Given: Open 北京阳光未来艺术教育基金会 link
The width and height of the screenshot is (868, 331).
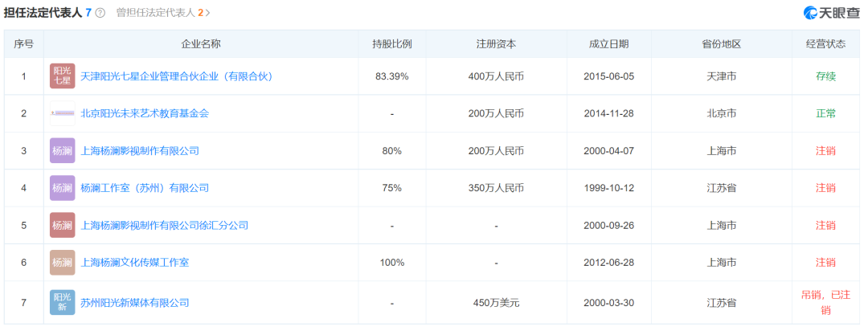Looking at the screenshot, I should click(x=145, y=113).
